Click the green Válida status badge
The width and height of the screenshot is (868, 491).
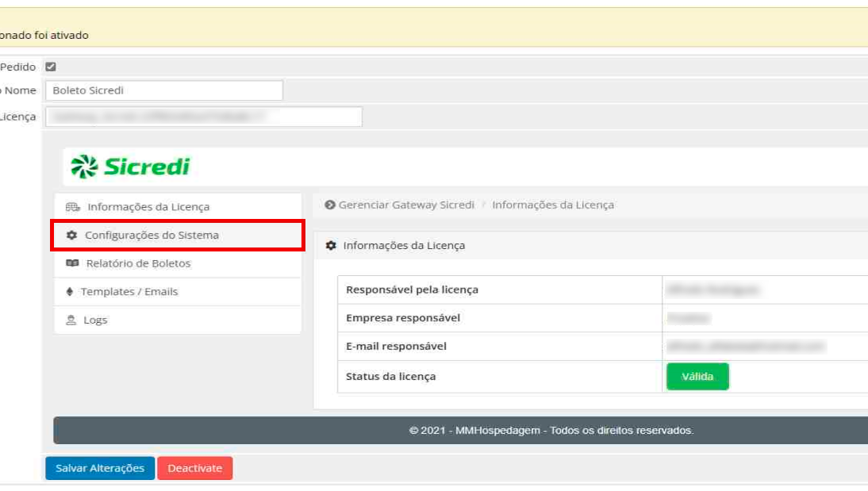(697, 377)
